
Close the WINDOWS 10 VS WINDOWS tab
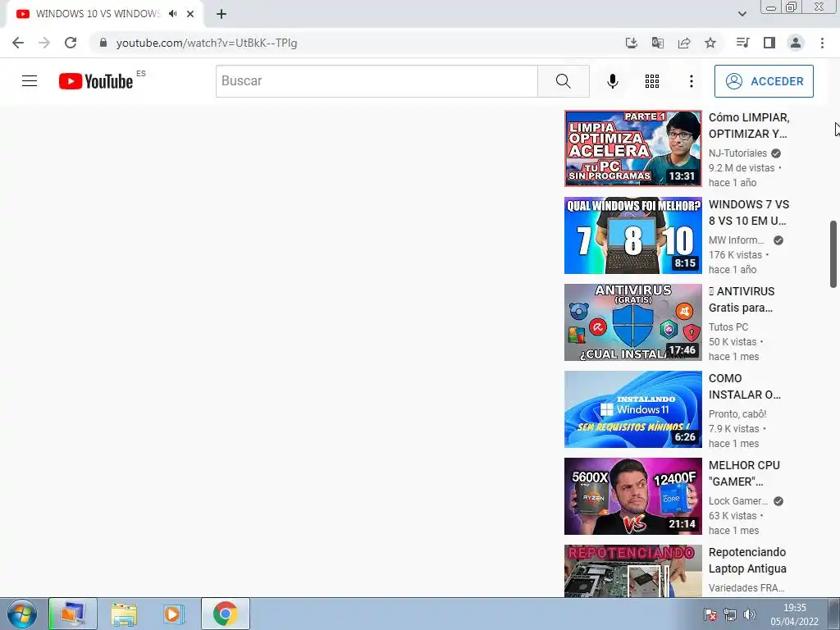(190, 14)
